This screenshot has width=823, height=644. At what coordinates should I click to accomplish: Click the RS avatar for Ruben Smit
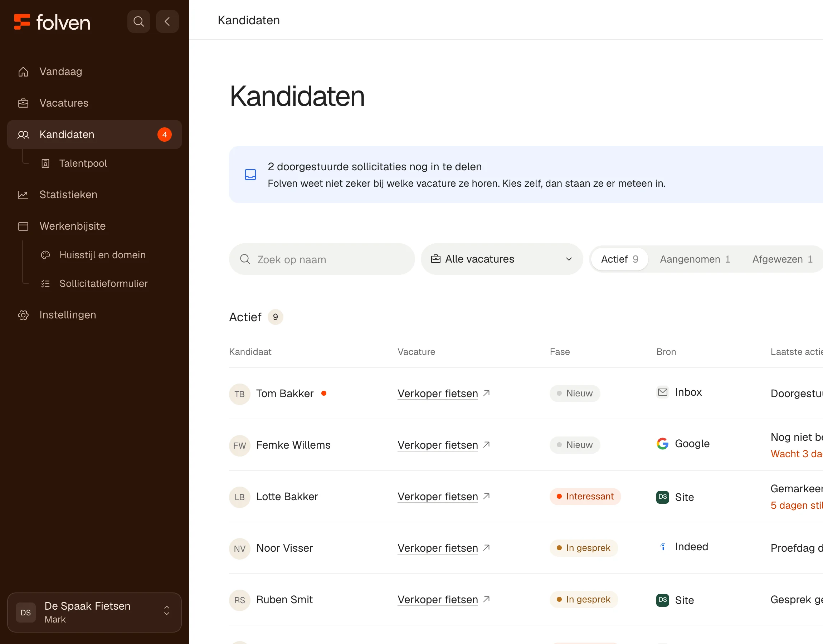240,600
